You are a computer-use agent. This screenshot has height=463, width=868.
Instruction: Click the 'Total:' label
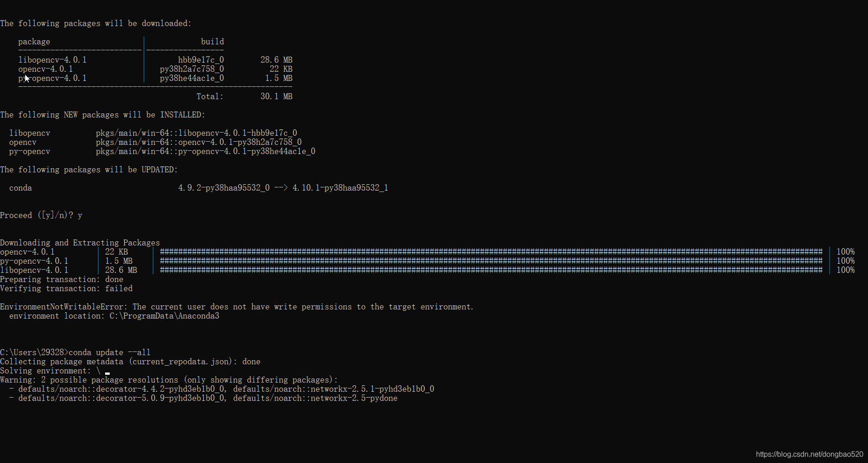pos(210,96)
